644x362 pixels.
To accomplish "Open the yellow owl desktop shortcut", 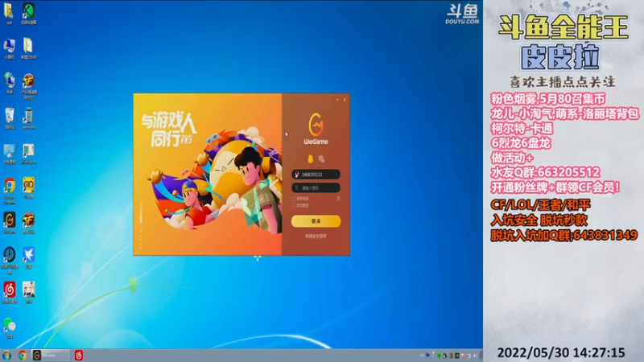I will coord(28,187).
